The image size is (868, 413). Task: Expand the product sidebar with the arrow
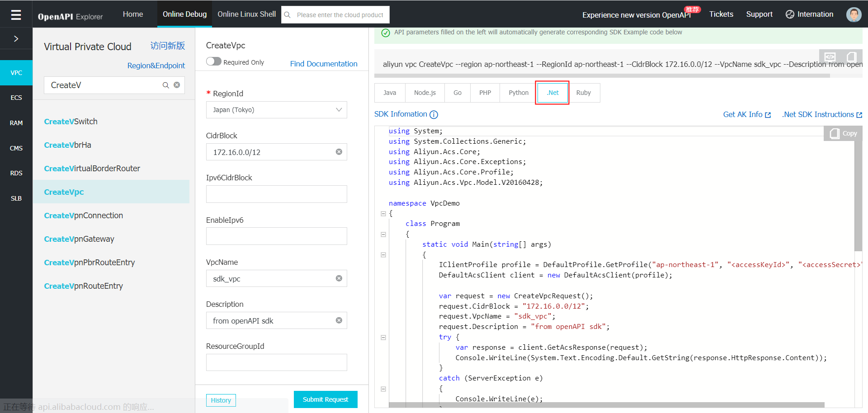coord(16,39)
